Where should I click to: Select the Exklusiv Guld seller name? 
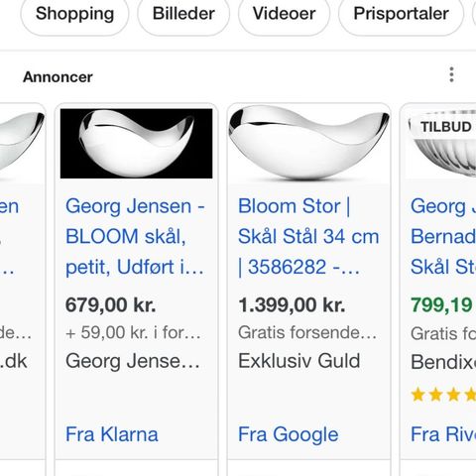(x=299, y=361)
